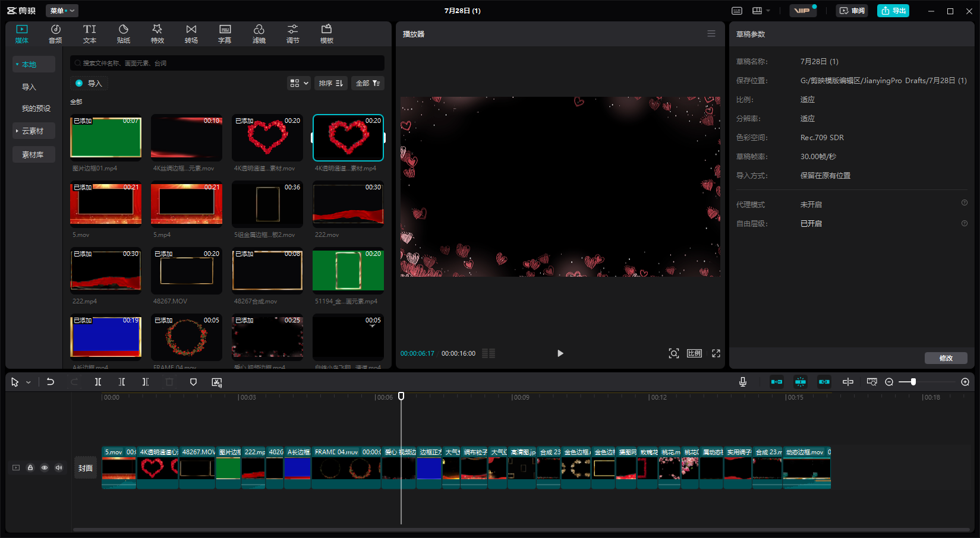
Task: Toggle the main track lock
Action: [30, 468]
